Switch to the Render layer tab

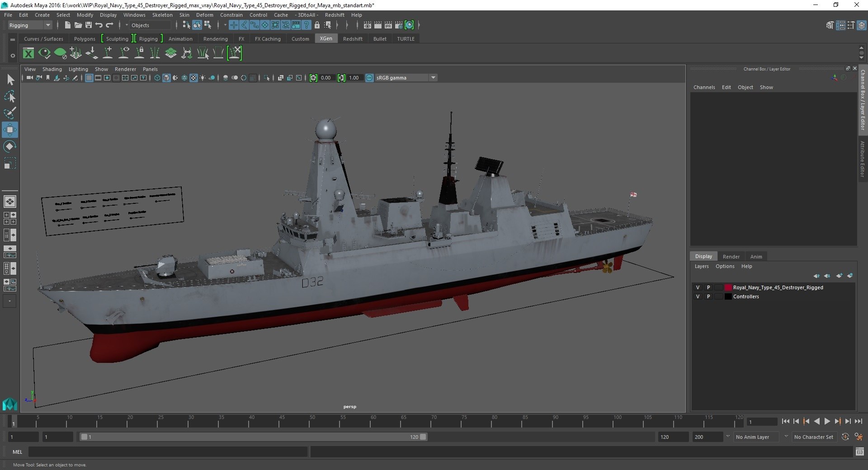[x=731, y=256]
